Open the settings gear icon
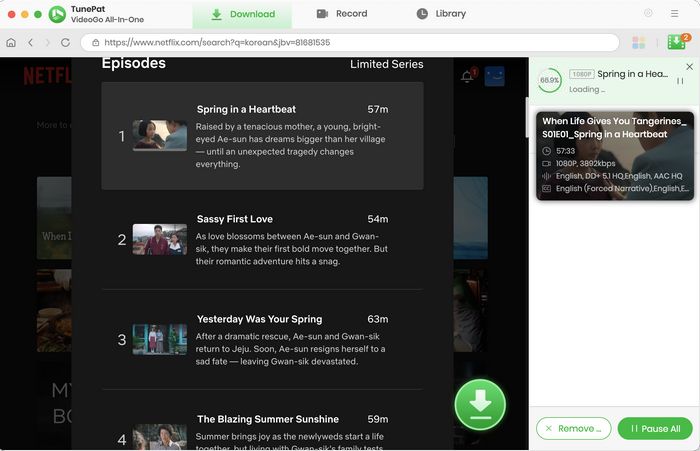Screen dimensions: 700x451 pos(648,14)
